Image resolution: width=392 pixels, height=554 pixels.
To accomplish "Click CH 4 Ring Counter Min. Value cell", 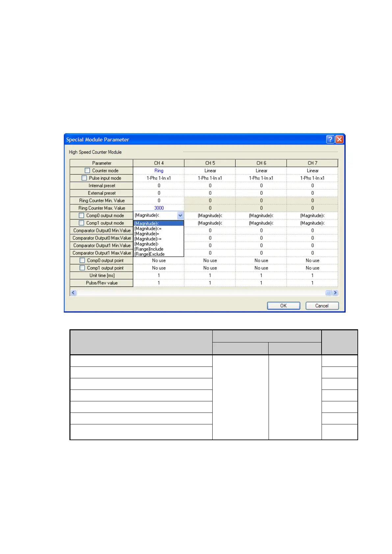I will point(159,200).
